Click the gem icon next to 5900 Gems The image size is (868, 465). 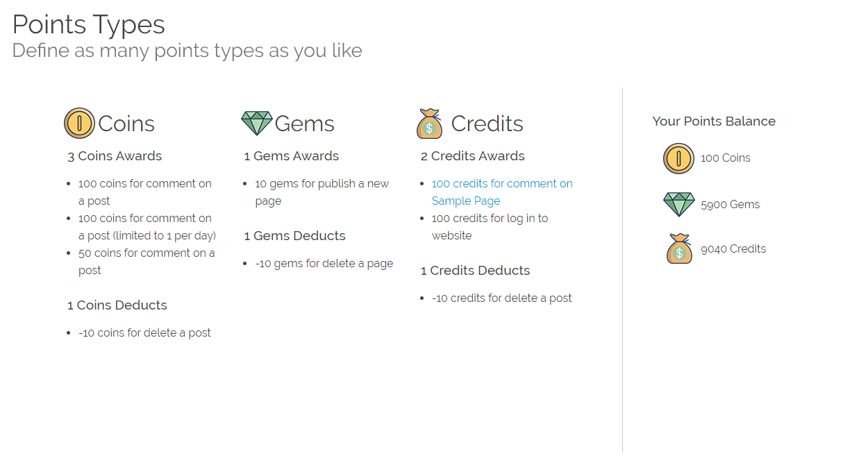click(x=678, y=204)
